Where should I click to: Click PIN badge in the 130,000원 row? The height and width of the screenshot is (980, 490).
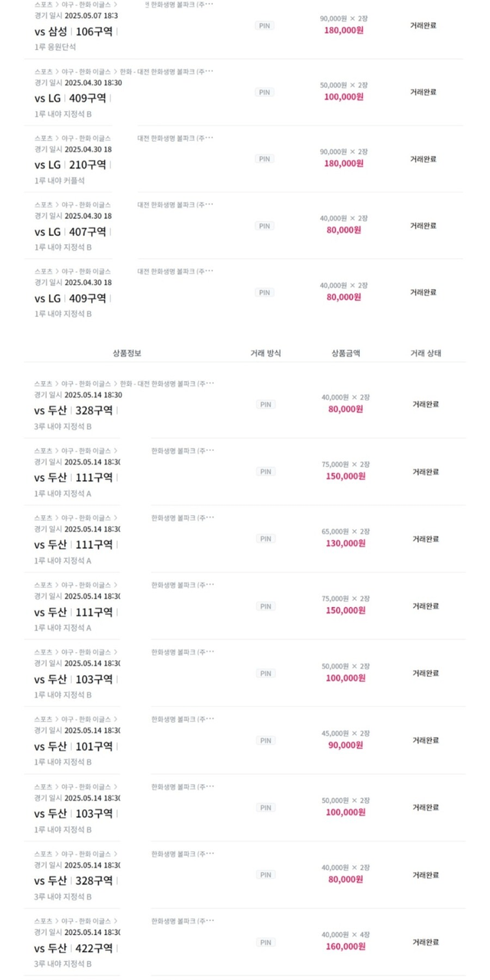tap(266, 539)
